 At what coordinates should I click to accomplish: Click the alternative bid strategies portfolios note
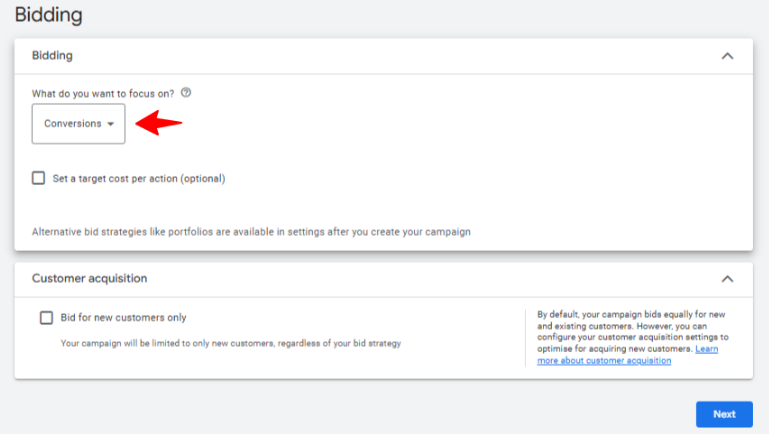point(251,231)
